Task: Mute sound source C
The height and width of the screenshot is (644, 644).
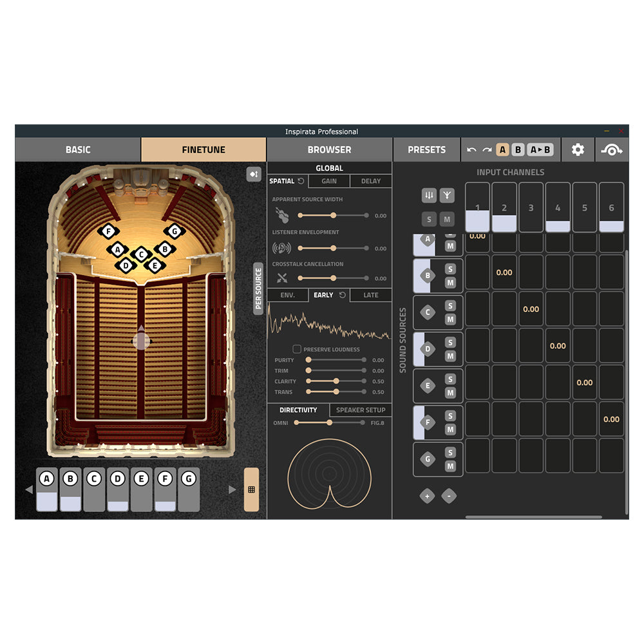Action: (450, 319)
